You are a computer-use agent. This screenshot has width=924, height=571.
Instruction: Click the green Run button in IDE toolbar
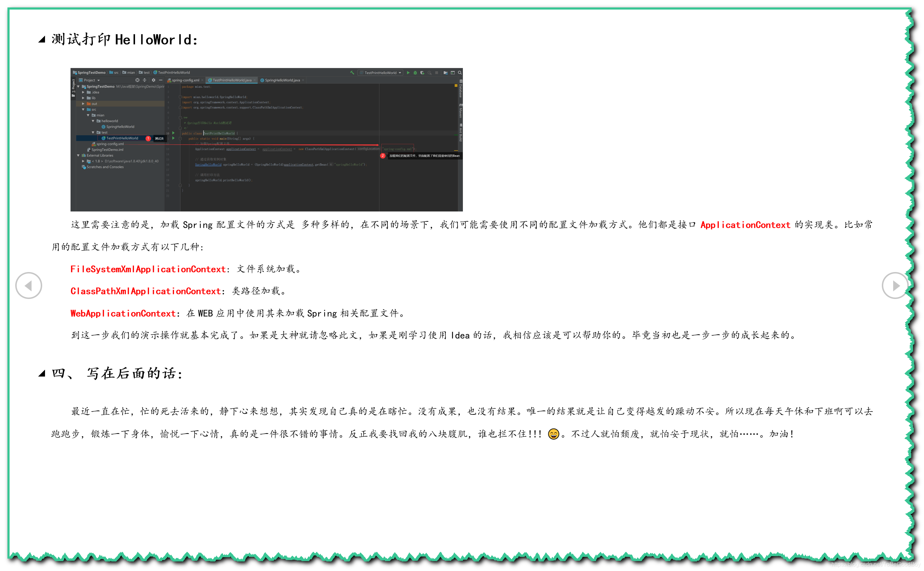pos(408,73)
